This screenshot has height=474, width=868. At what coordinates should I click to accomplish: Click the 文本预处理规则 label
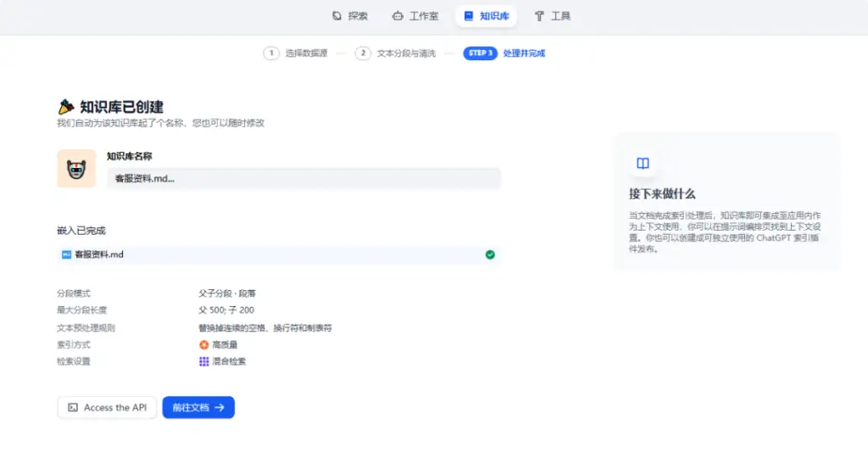(x=86, y=328)
